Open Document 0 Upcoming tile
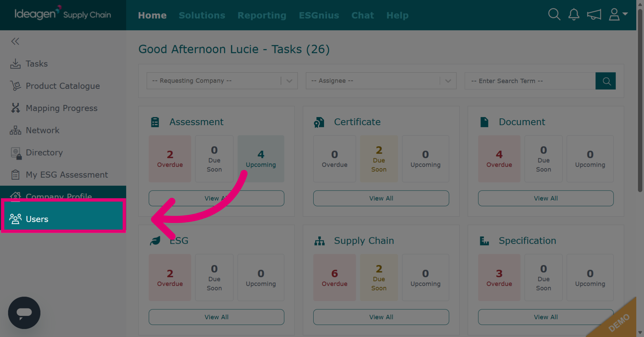Viewport: 644px width, 337px height. [590, 159]
